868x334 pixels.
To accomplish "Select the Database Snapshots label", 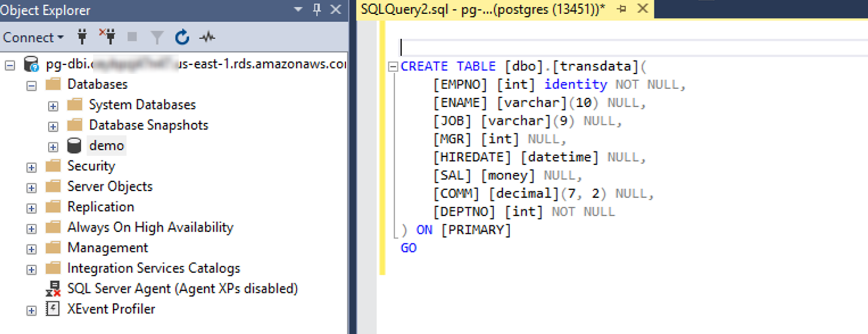I will coord(148,125).
